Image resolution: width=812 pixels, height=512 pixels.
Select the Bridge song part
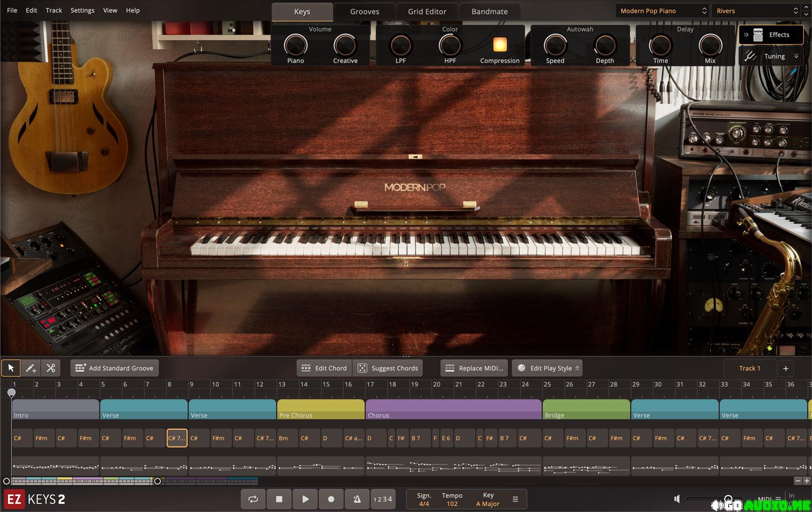[586, 409]
